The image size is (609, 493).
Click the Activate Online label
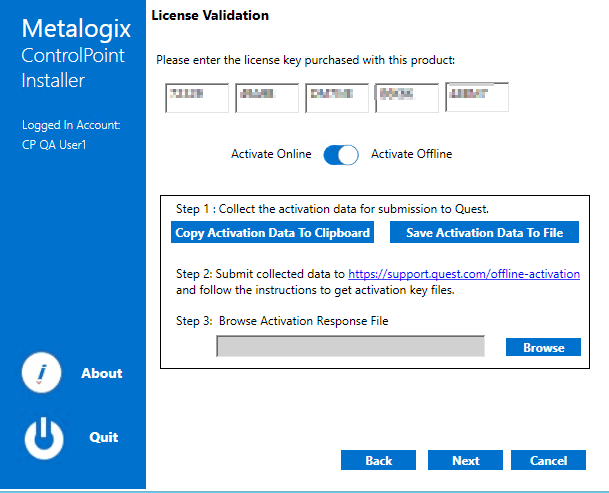tap(271, 154)
